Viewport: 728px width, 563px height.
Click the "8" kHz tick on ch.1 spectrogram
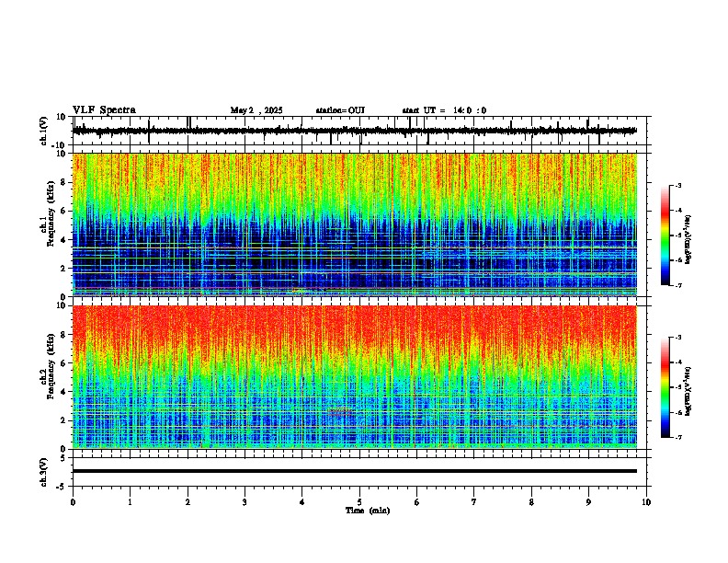click(x=64, y=182)
